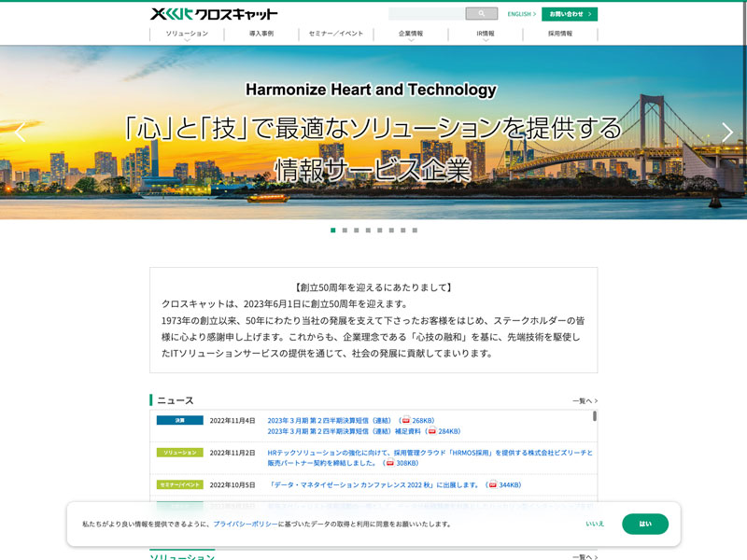Viewport: 747px width, 560px height.
Task: Expand the ソリューション navigation dropdown
Action: click(x=187, y=35)
